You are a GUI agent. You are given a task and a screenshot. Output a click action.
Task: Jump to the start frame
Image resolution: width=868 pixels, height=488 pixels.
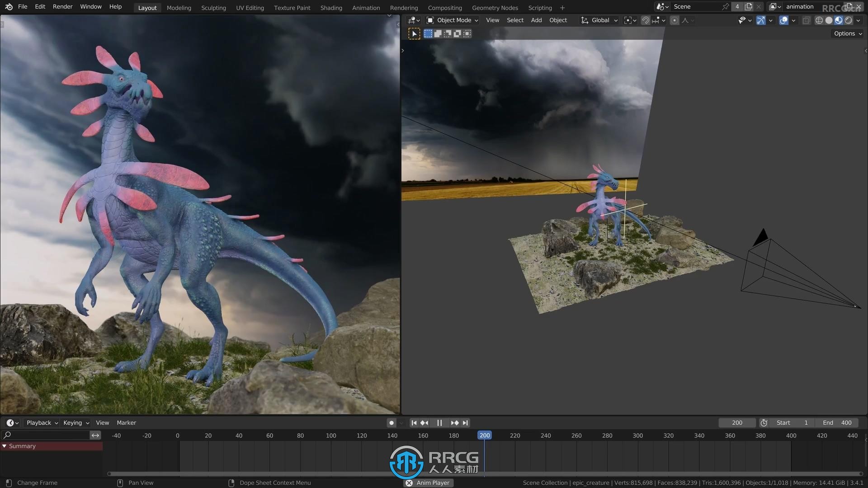414,423
